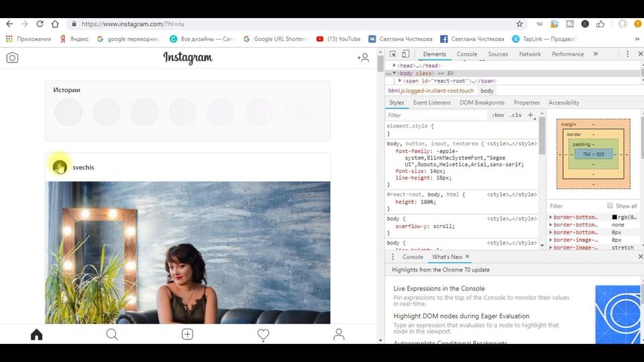Image resolution: width=644 pixels, height=362 pixels.
Task: Toggle .cls class editor
Action: click(515, 115)
